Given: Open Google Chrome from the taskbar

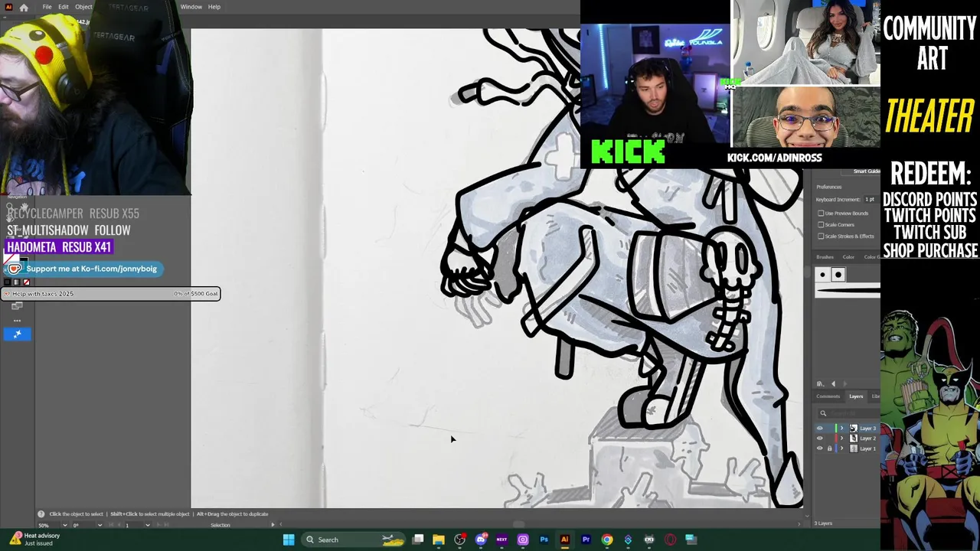Looking at the screenshot, I should [607, 540].
